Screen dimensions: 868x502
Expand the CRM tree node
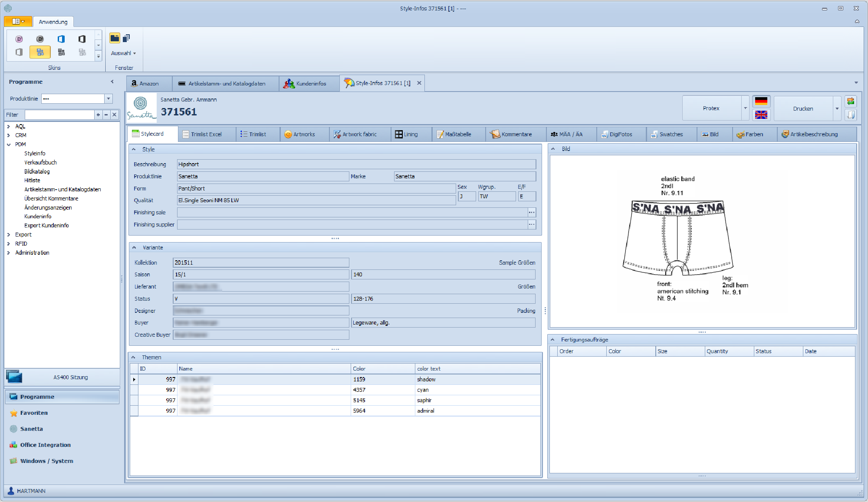click(9, 135)
